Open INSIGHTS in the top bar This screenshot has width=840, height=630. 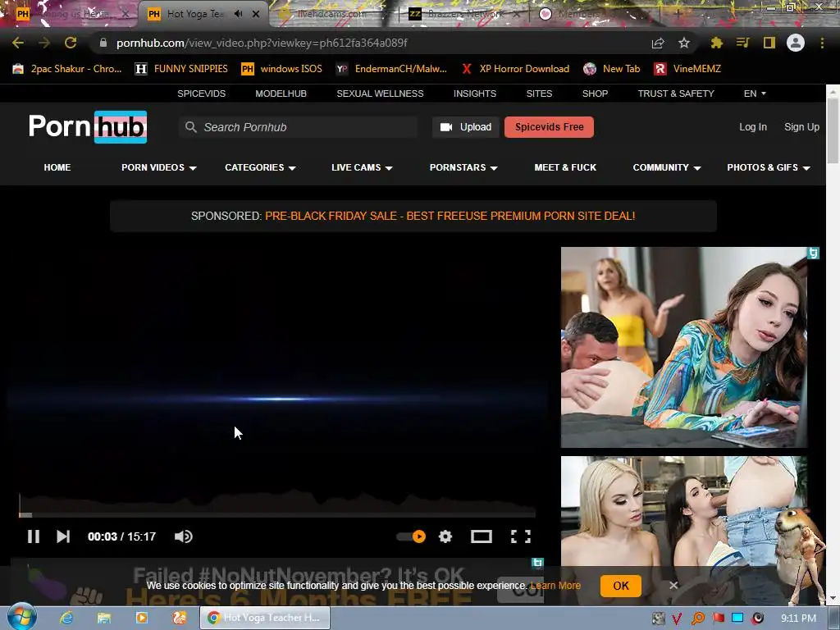pyautogui.click(x=475, y=94)
